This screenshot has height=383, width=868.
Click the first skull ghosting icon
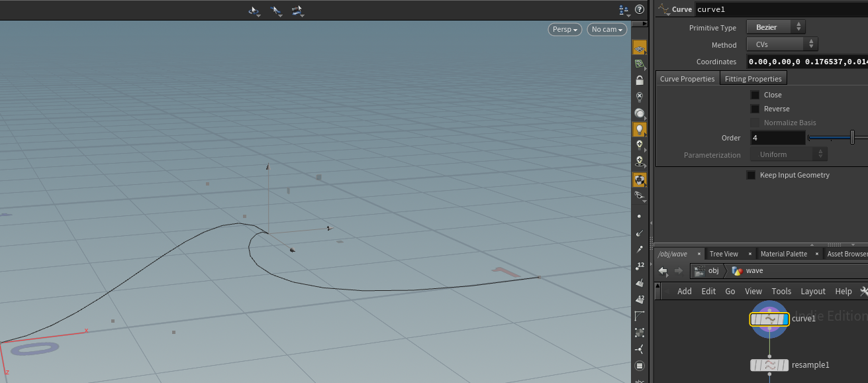pyautogui.click(x=640, y=144)
